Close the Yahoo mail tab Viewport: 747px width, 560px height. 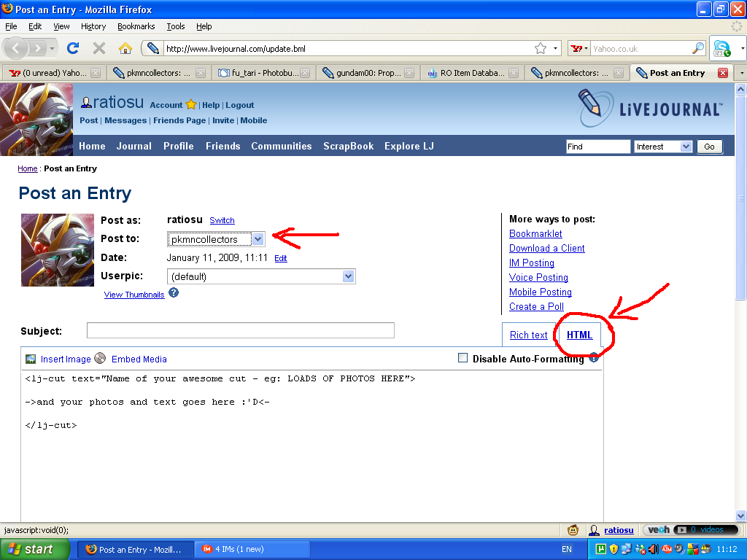96,73
